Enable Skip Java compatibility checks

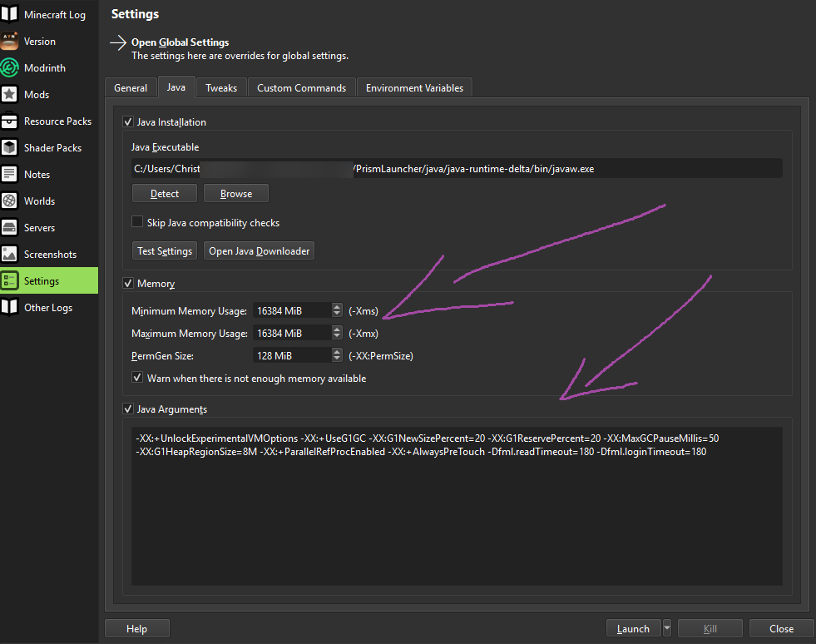coord(137,222)
